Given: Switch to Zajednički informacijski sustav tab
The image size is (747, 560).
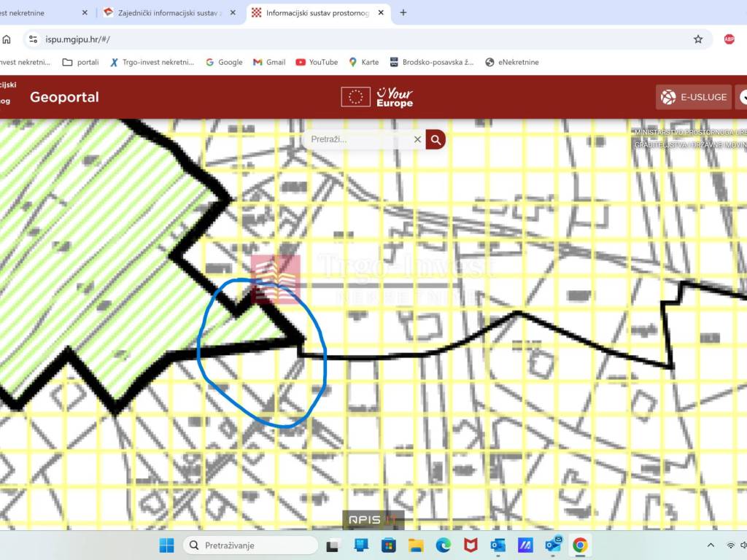Looking at the screenshot, I should click(x=169, y=12).
